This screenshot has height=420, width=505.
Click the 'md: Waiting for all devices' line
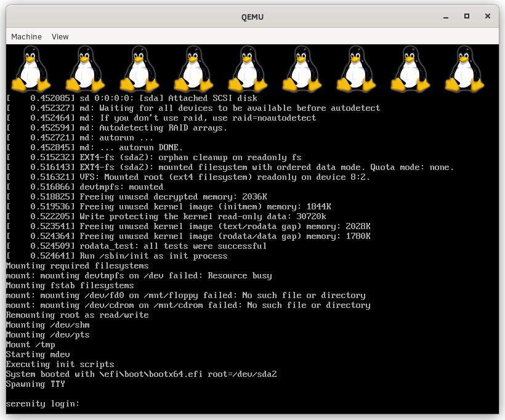(193, 108)
